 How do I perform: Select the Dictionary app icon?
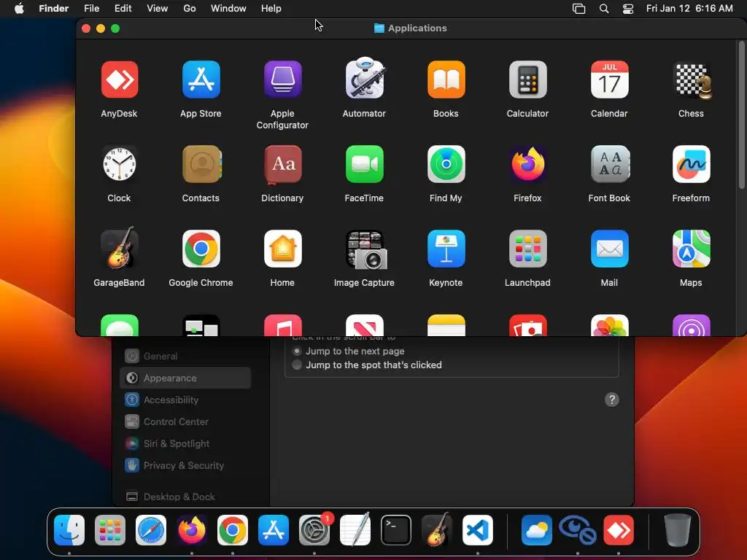(x=282, y=164)
